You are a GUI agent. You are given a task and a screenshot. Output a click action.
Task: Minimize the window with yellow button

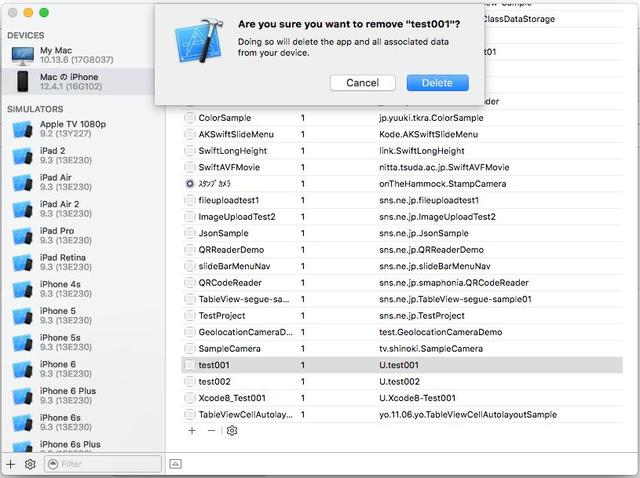coord(28,13)
